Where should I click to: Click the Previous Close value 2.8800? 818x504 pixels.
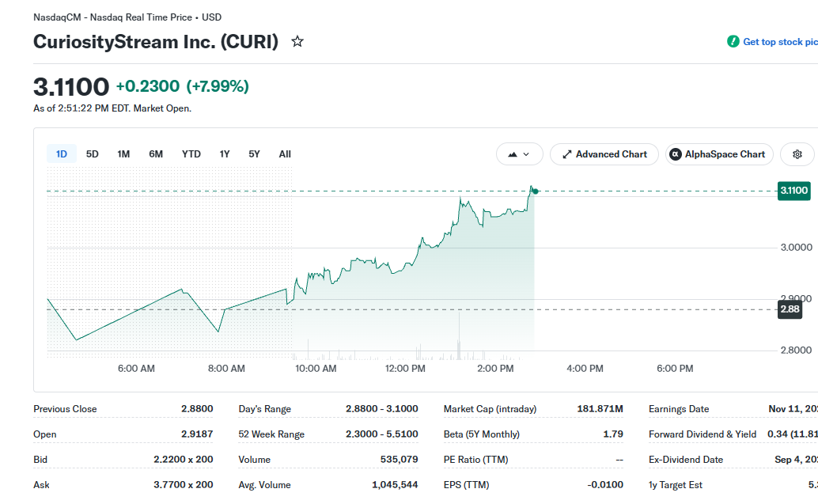[197, 409]
